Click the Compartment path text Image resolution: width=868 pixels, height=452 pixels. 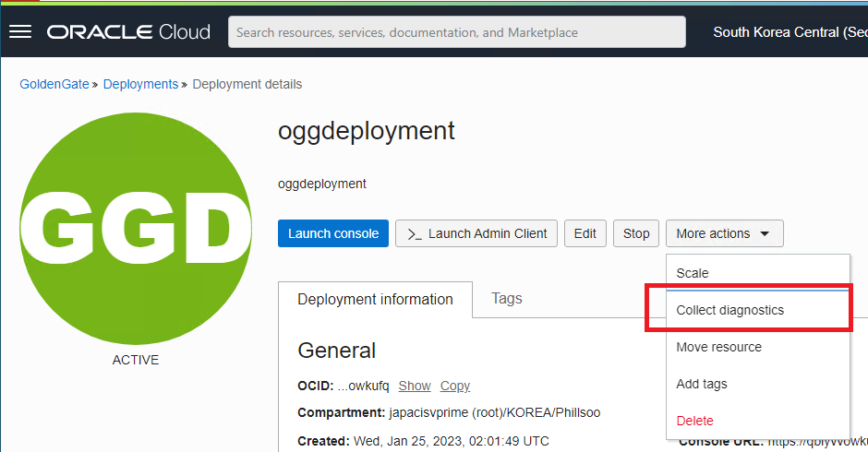point(494,412)
